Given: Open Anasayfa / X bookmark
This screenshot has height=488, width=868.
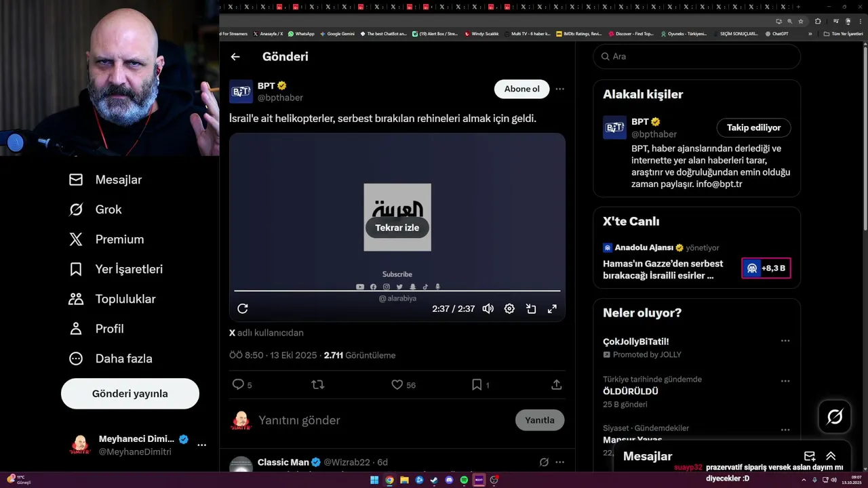Looking at the screenshot, I should tap(268, 33).
